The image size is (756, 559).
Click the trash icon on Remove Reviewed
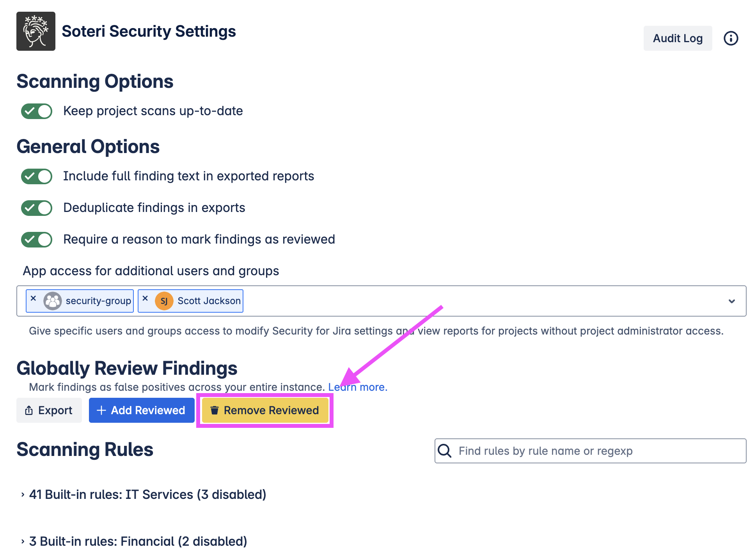214,410
